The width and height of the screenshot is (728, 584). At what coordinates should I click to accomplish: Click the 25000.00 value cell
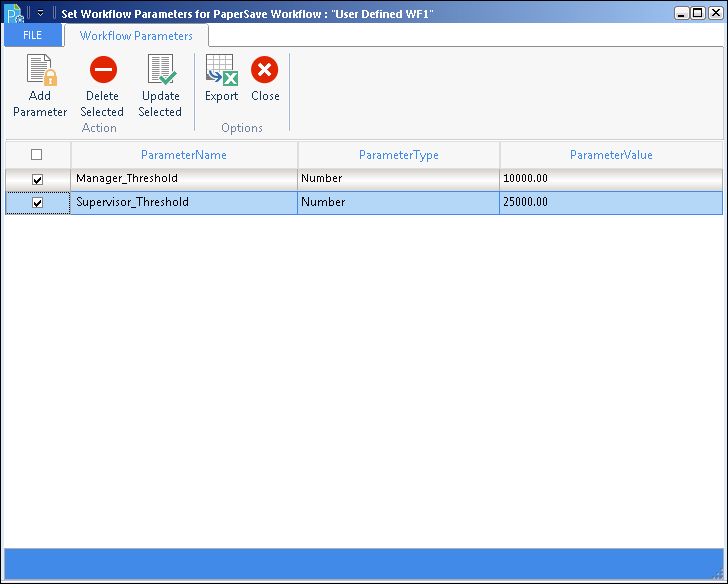click(611, 202)
